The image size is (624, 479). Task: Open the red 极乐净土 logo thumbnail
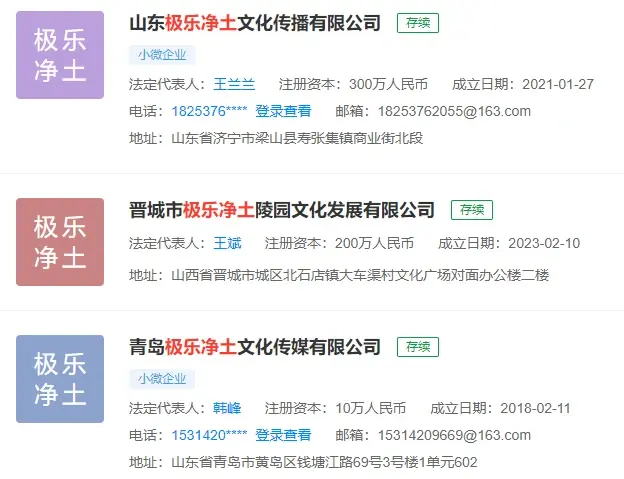tap(60, 242)
